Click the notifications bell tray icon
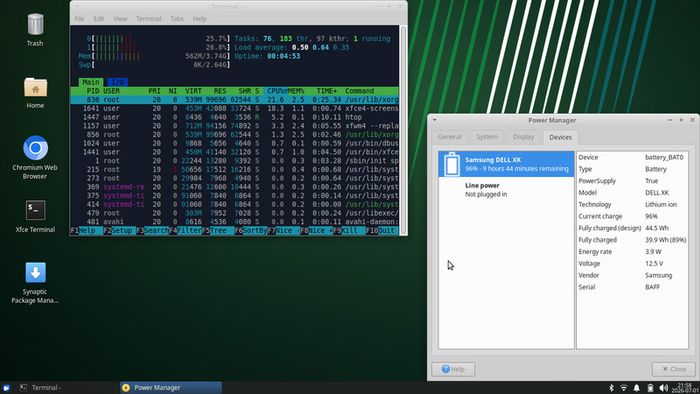 (x=637, y=388)
